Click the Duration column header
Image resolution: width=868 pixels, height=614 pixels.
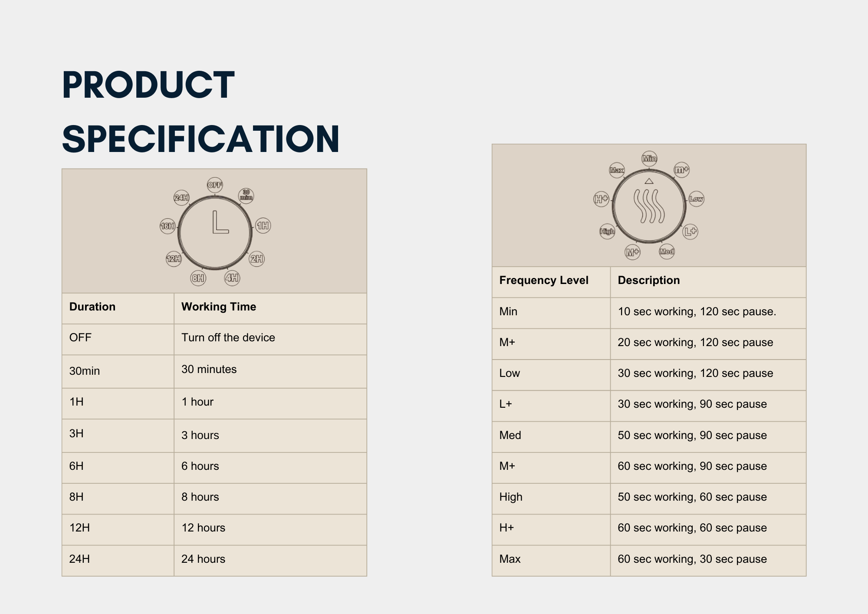pyautogui.click(x=92, y=307)
